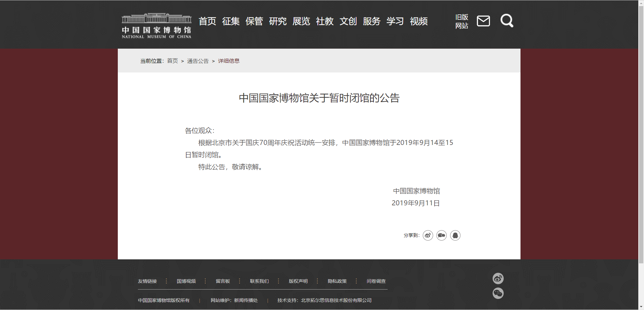Switch to 旧版网站 old site link
This screenshot has width=644, height=310.
462,21
